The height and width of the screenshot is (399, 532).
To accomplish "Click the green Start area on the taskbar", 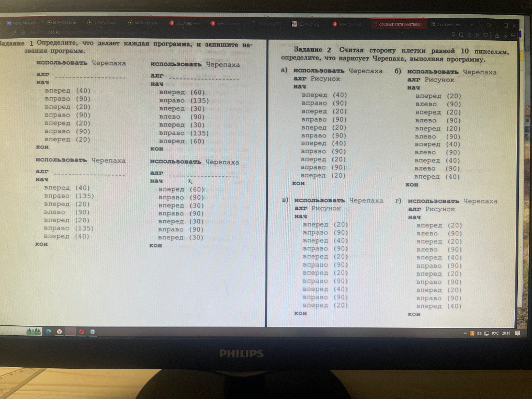I will pos(34,331).
